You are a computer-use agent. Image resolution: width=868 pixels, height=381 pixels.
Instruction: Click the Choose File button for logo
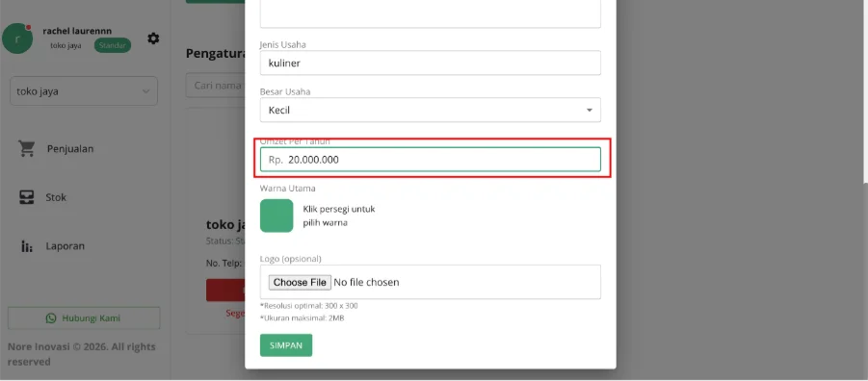[x=300, y=282]
